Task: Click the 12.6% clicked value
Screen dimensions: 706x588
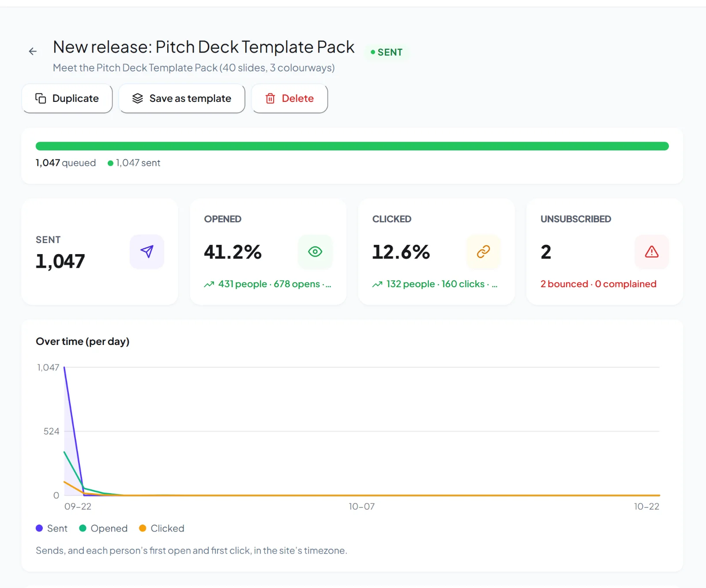Action: [x=401, y=252]
